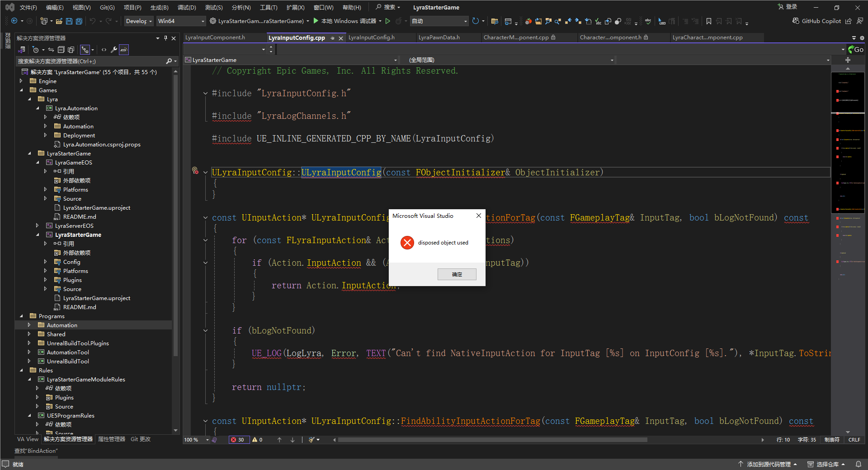868x470 pixels.
Task: Click 添加到源代码管理 in status bar
Action: 768,464
